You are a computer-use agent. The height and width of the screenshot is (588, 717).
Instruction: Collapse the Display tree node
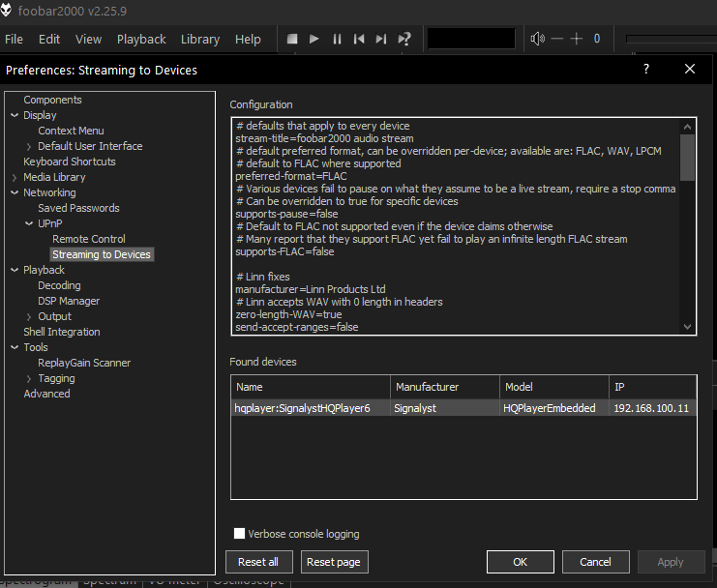15,115
